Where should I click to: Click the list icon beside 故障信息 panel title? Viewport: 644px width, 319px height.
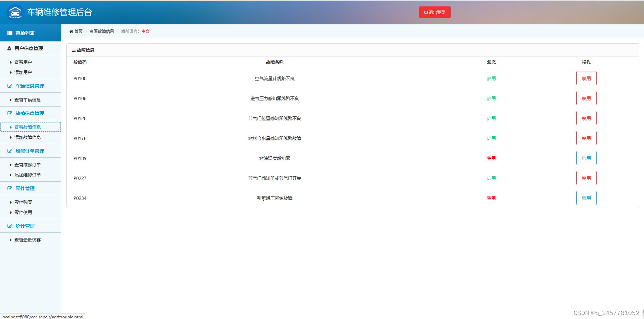(x=73, y=50)
